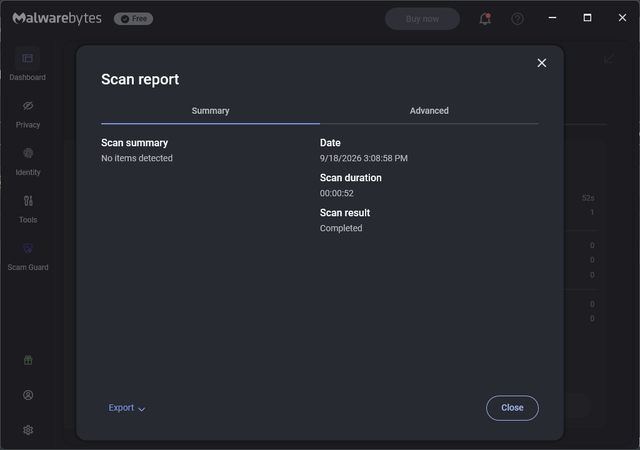Expand the Export dropdown
The image size is (640, 450).
tap(127, 408)
